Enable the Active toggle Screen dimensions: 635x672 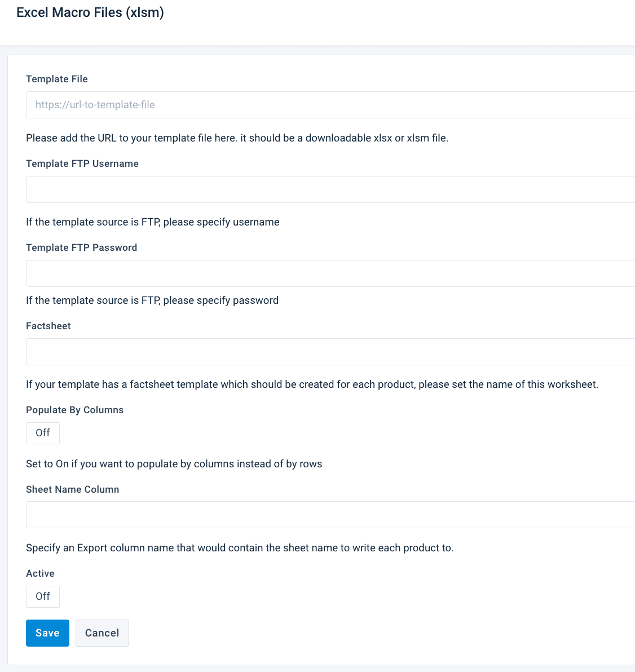point(43,596)
